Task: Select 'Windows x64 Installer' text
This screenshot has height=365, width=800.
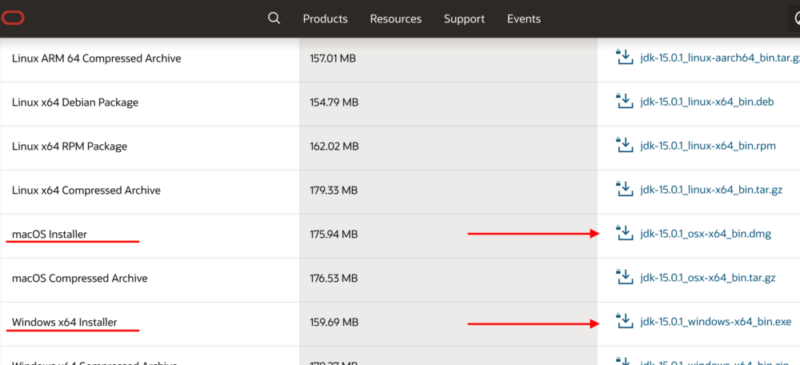Action: pos(64,322)
